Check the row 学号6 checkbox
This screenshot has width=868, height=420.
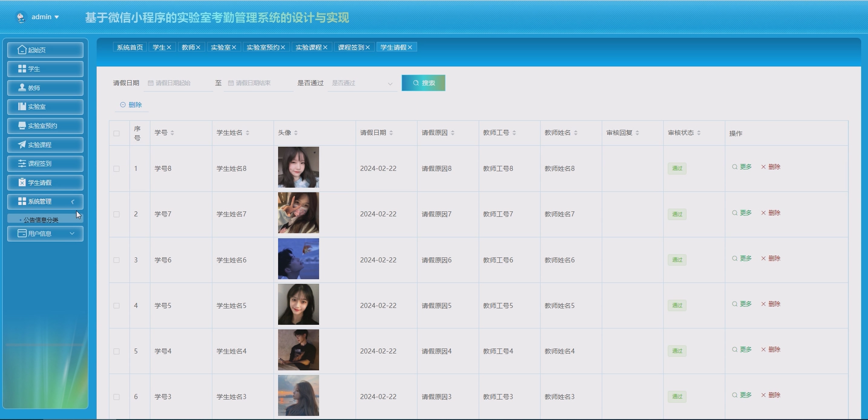coord(117,260)
